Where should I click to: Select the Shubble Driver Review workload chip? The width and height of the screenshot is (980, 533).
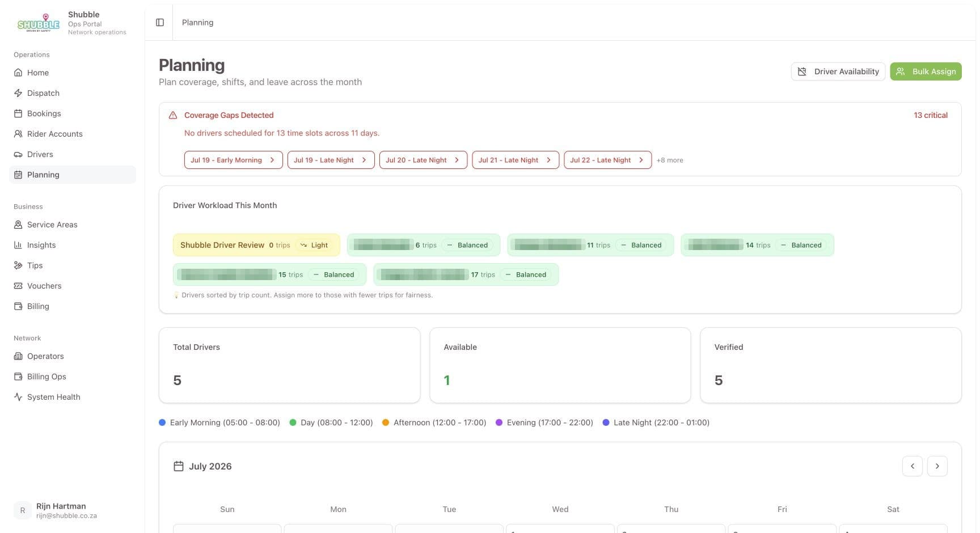pos(256,245)
